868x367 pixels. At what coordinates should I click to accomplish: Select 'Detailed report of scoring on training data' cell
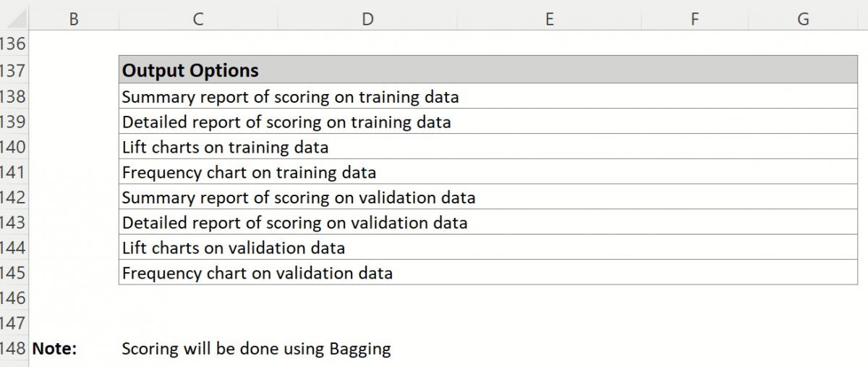point(286,122)
